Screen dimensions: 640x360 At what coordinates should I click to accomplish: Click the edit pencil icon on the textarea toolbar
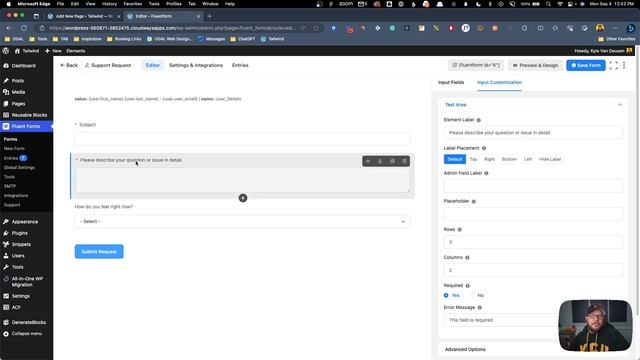point(380,161)
